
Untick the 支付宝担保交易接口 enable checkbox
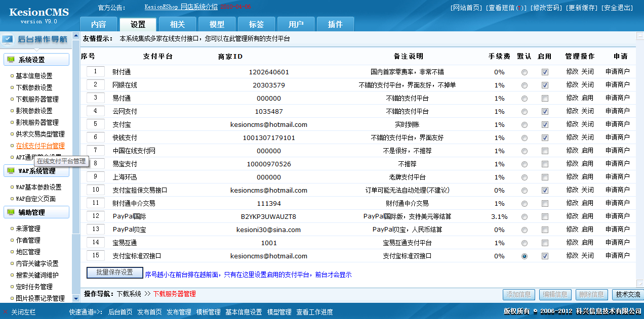(545, 191)
